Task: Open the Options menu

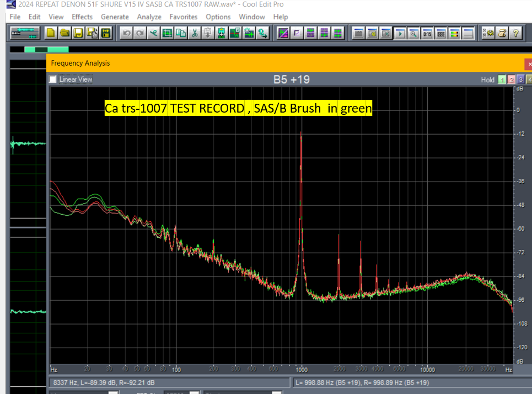Action: point(218,17)
